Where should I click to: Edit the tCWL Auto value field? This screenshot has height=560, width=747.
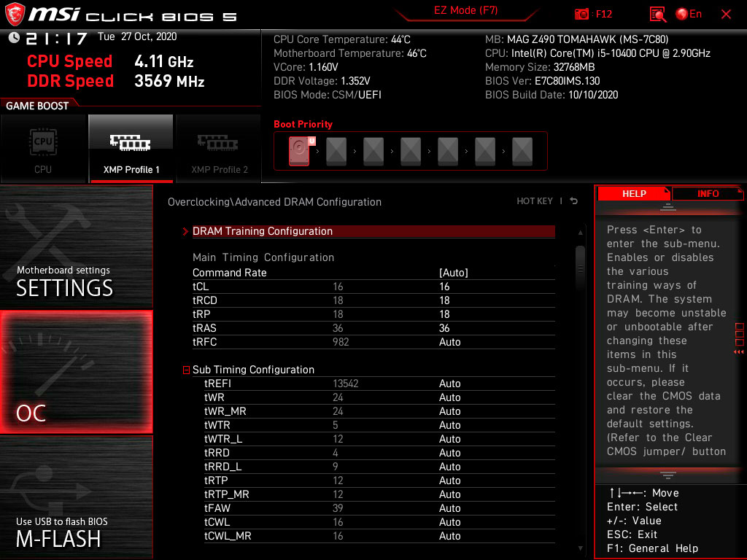coord(449,522)
